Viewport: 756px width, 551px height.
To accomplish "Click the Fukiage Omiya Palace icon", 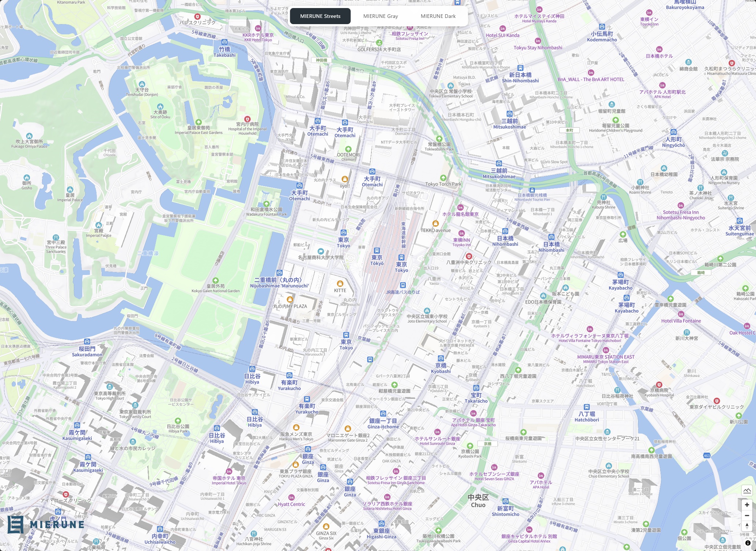I will (x=29, y=136).
